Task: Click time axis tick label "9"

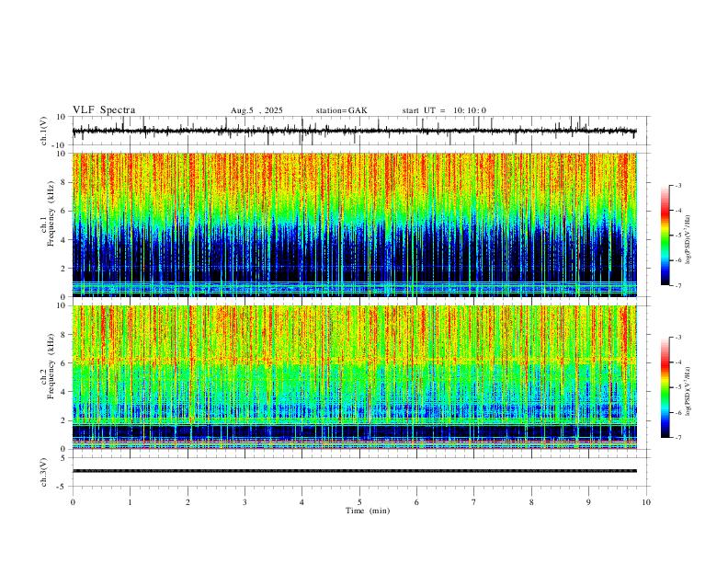Action: pyautogui.click(x=588, y=502)
